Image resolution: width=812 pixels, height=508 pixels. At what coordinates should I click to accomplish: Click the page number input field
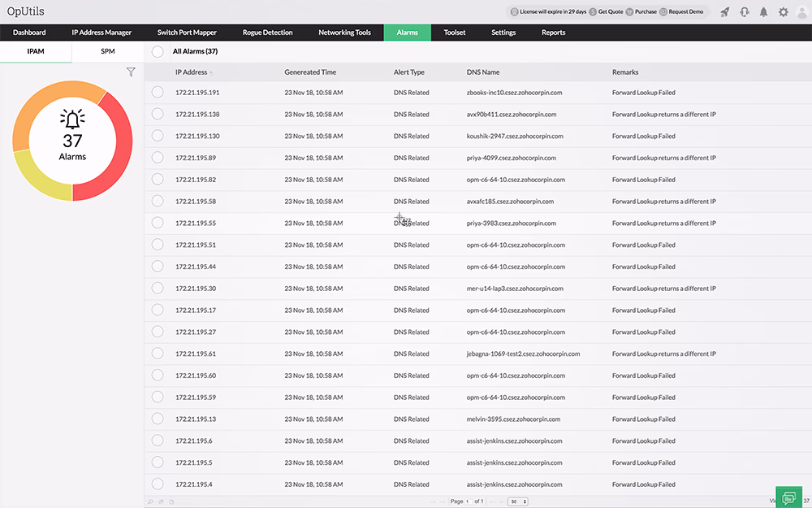(x=467, y=501)
